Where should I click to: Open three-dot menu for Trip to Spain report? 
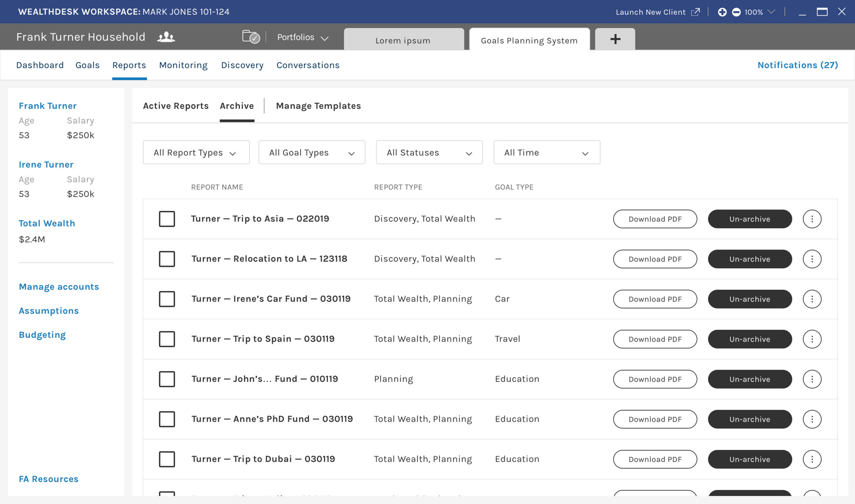point(812,339)
